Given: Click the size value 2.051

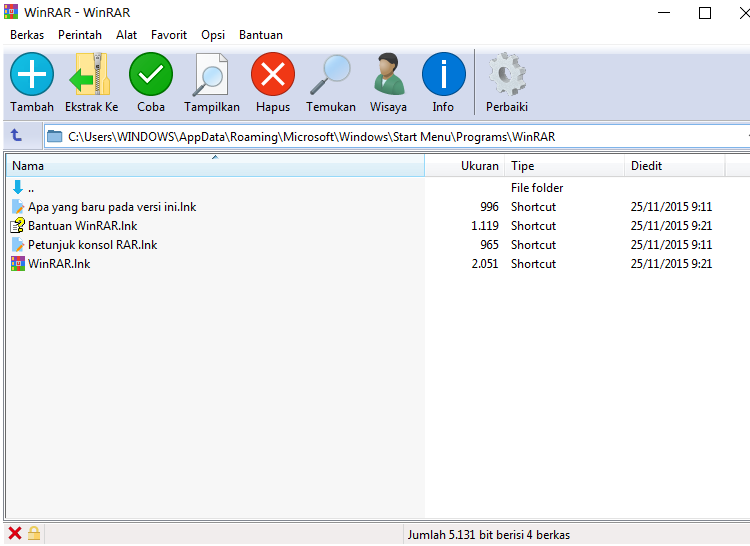Looking at the screenshot, I should point(485,264).
